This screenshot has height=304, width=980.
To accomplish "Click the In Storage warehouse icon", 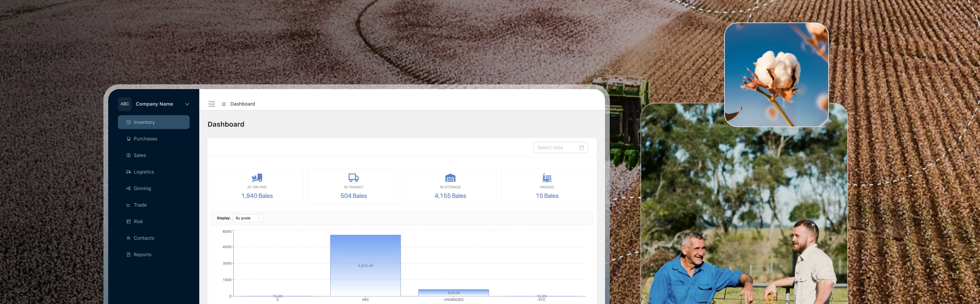I will (451, 178).
